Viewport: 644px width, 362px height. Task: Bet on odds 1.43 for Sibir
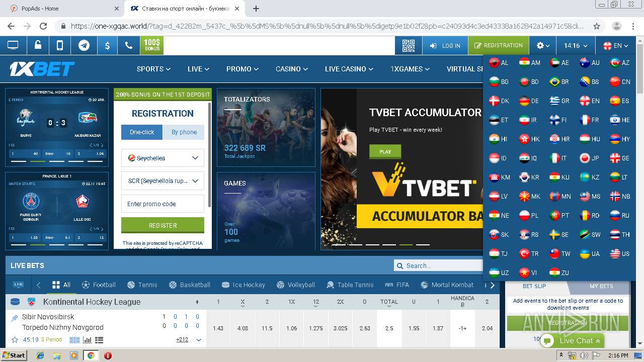218,328
